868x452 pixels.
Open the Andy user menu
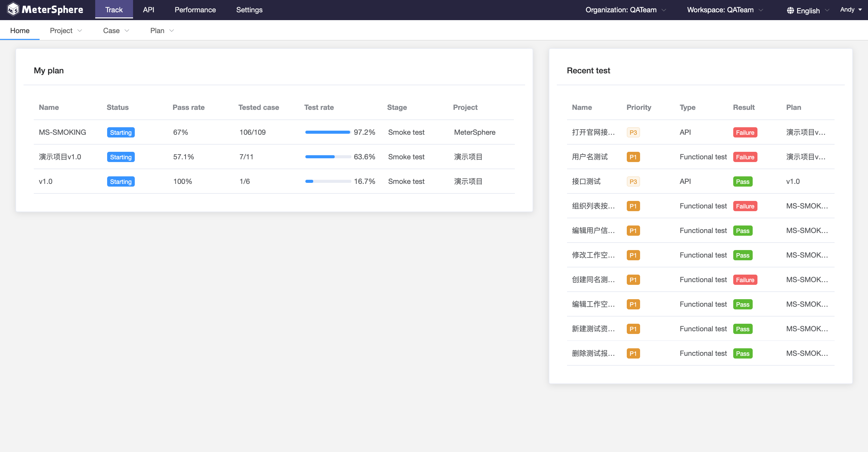point(850,10)
